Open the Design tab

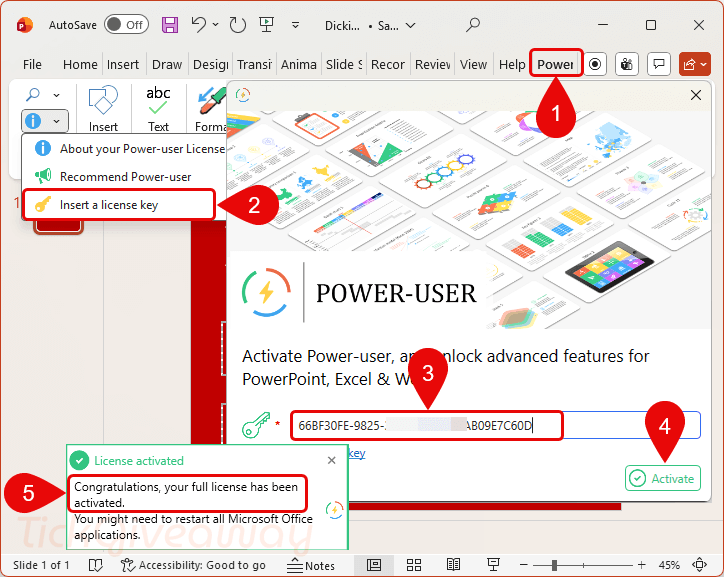(x=211, y=65)
